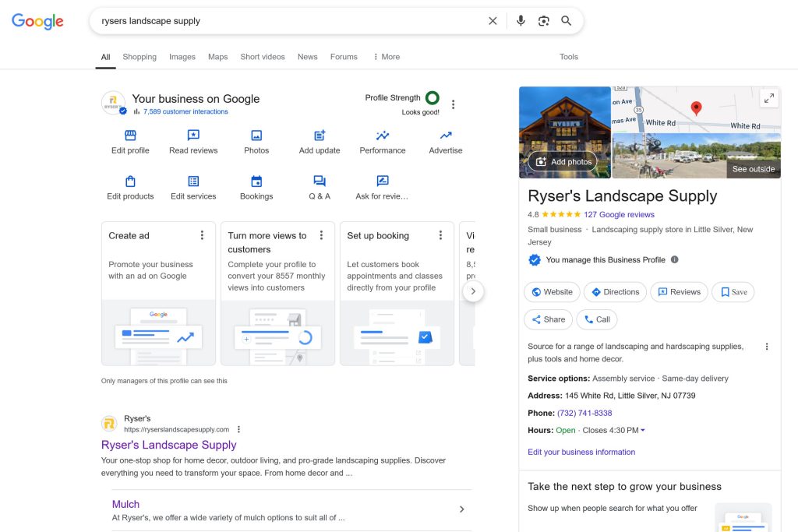Open Q & A chat icon
This screenshot has width=798, height=532.
[x=320, y=181]
